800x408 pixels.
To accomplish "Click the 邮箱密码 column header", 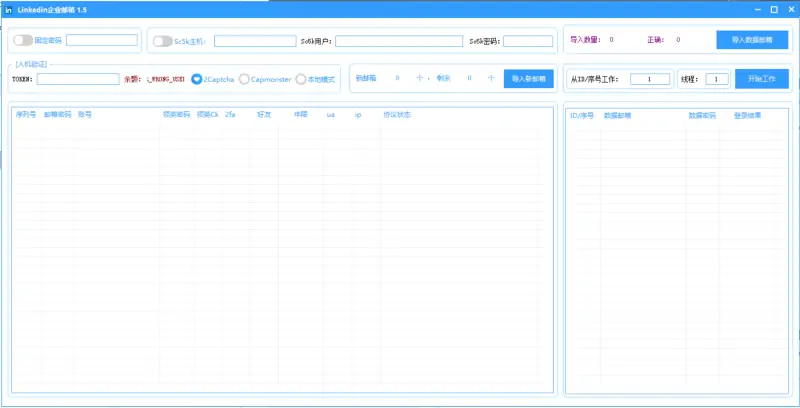I will tap(57, 115).
